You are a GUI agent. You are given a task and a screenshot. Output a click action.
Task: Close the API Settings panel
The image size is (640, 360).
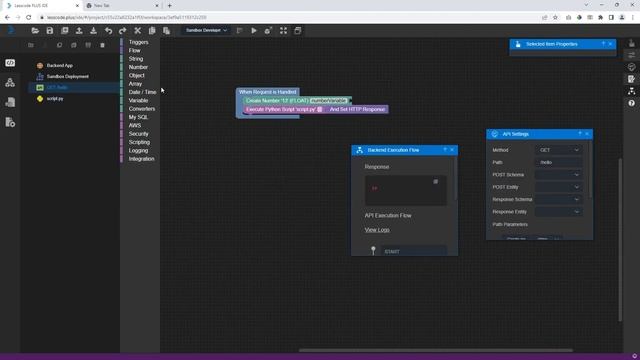pyautogui.click(x=587, y=134)
